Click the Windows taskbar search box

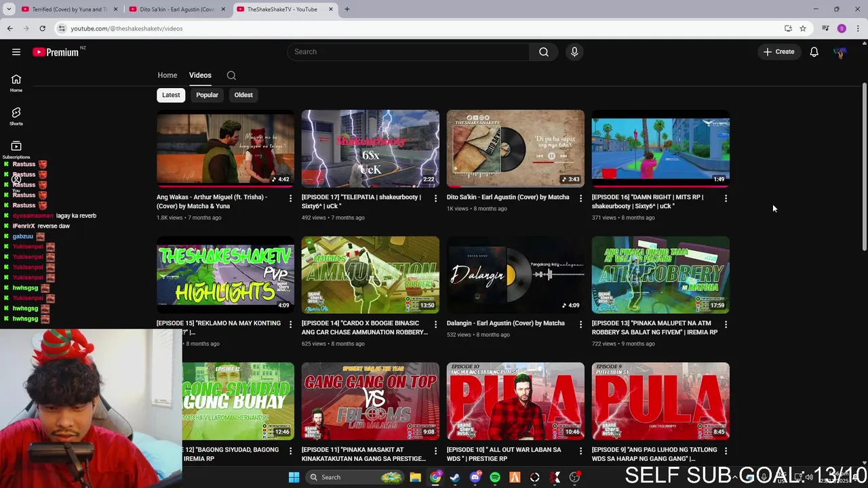(x=353, y=477)
